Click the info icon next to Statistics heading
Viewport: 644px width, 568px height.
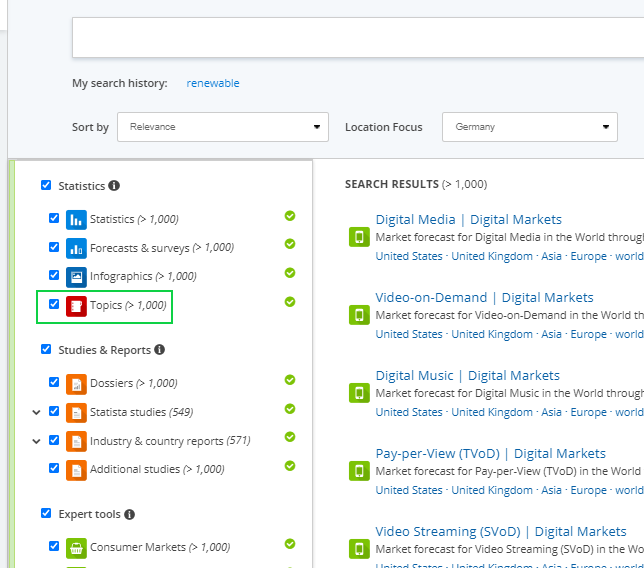114,186
